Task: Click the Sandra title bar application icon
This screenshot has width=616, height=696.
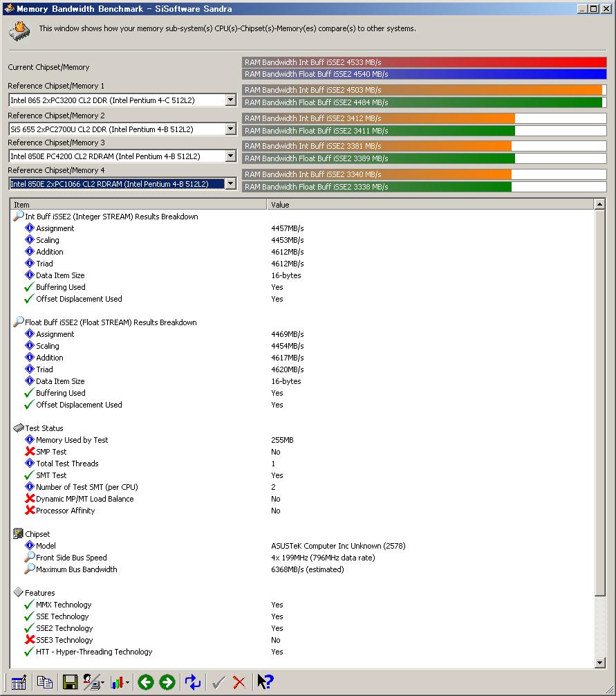Action: point(9,8)
